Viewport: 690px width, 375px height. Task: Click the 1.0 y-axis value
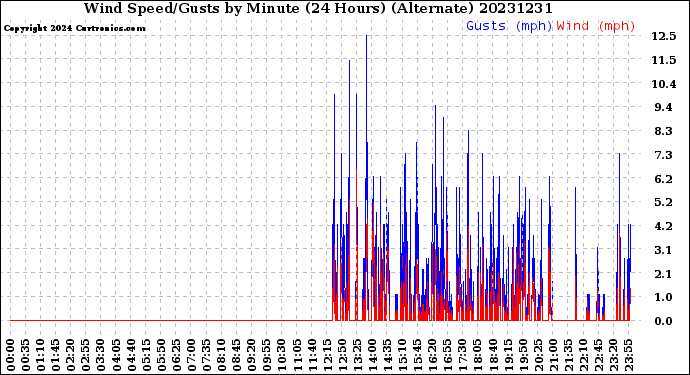click(664, 298)
